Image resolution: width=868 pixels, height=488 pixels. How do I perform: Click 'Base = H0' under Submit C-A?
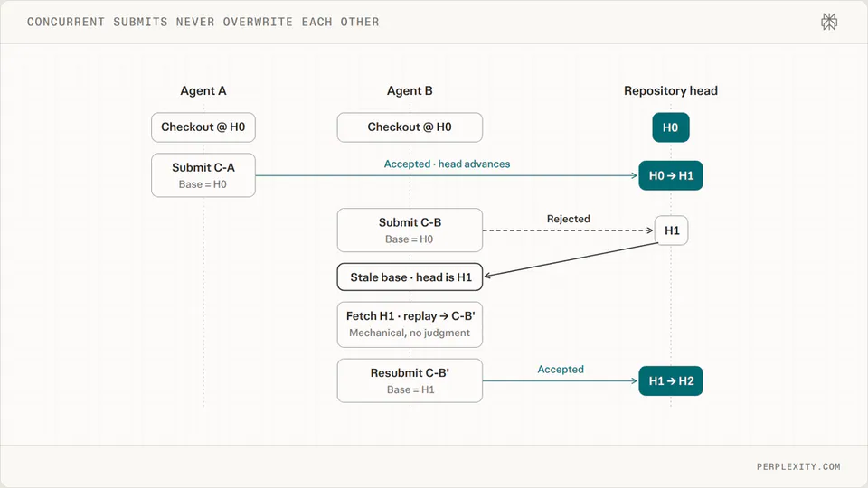203,184
